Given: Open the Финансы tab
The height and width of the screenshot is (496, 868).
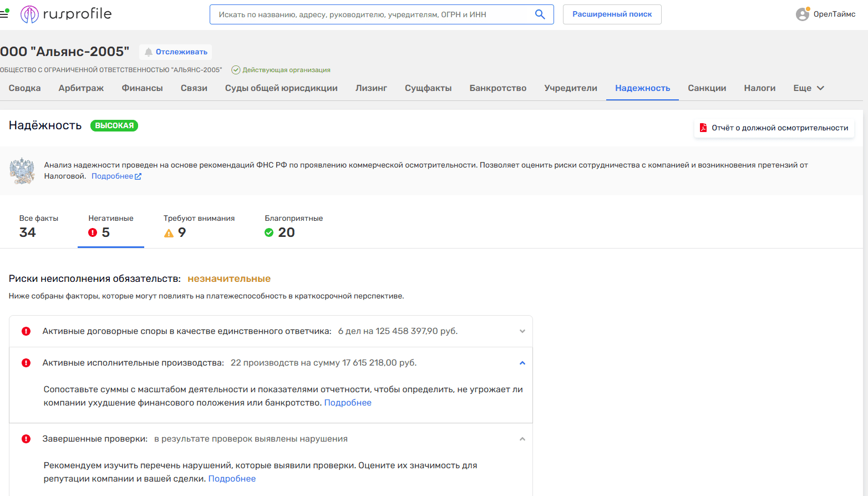Looking at the screenshot, I should click(x=142, y=88).
